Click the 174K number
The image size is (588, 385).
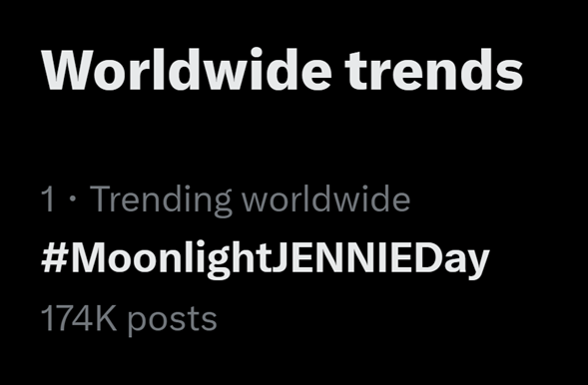tap(79, 318)
